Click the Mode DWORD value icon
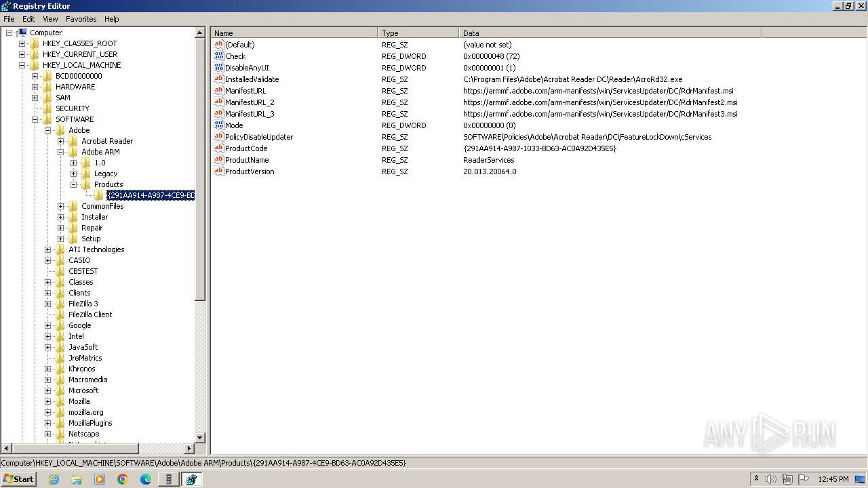 tap(218, 125)
